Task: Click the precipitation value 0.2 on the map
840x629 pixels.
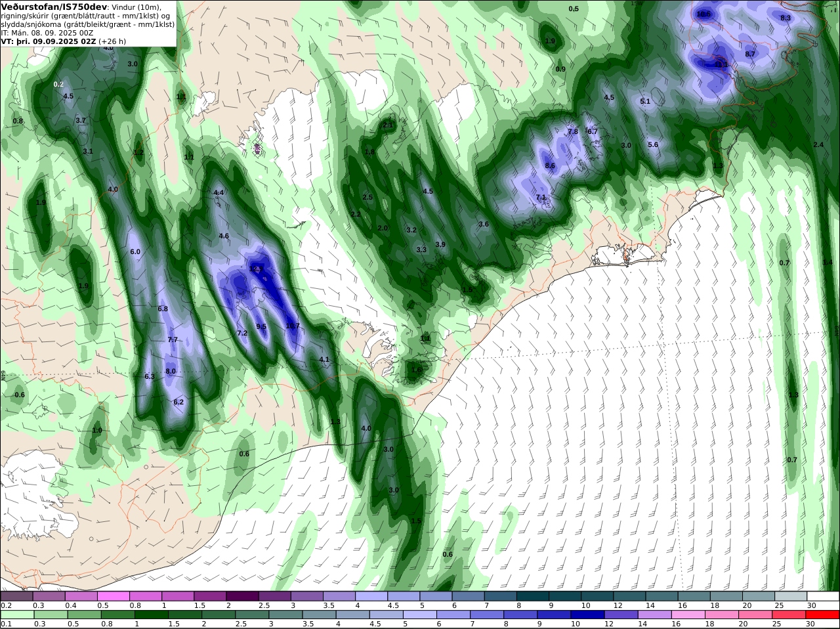Action: coord(58,84)
